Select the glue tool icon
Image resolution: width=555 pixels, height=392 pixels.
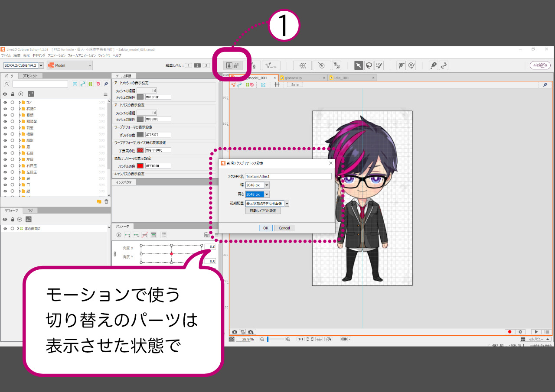(336, 65)
